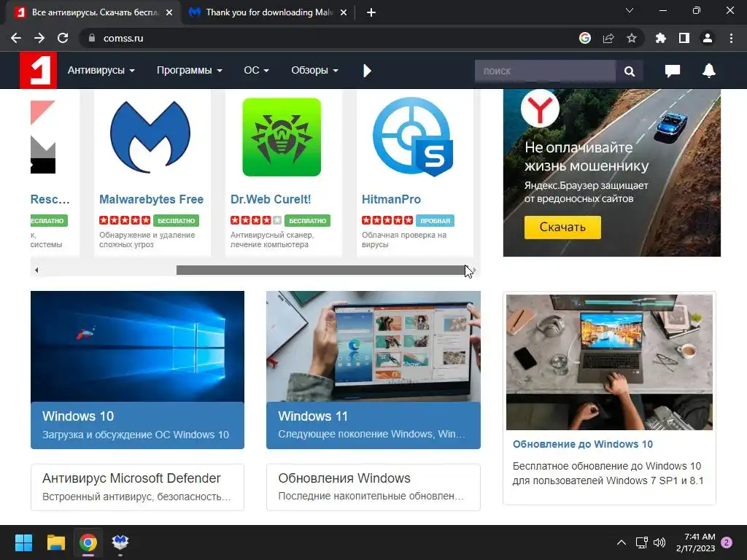
Task: Click the Google icon in the address bar
Action: point(585,38)
